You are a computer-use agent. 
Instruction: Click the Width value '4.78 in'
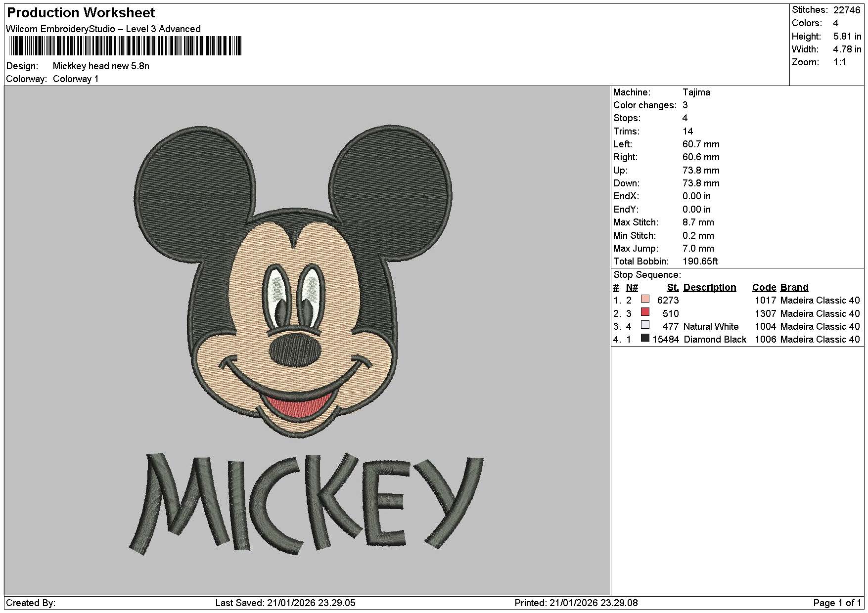click(x=847, y=49)
